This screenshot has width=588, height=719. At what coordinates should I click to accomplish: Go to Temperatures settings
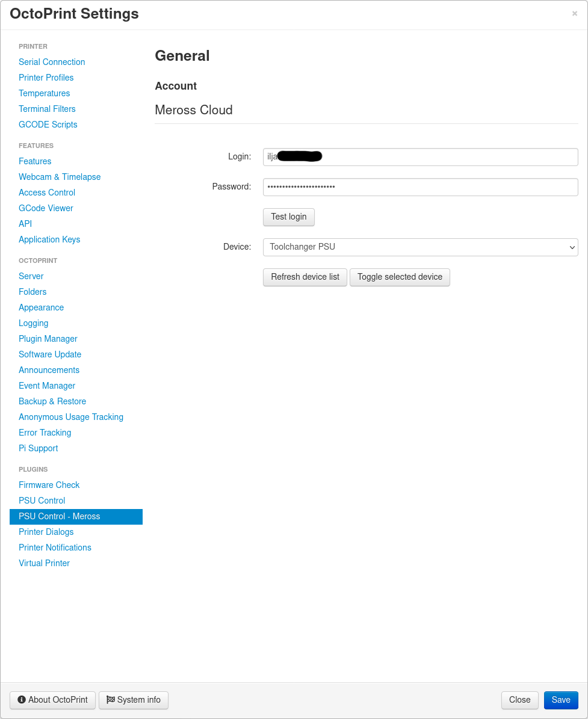(x=44, y=93)
